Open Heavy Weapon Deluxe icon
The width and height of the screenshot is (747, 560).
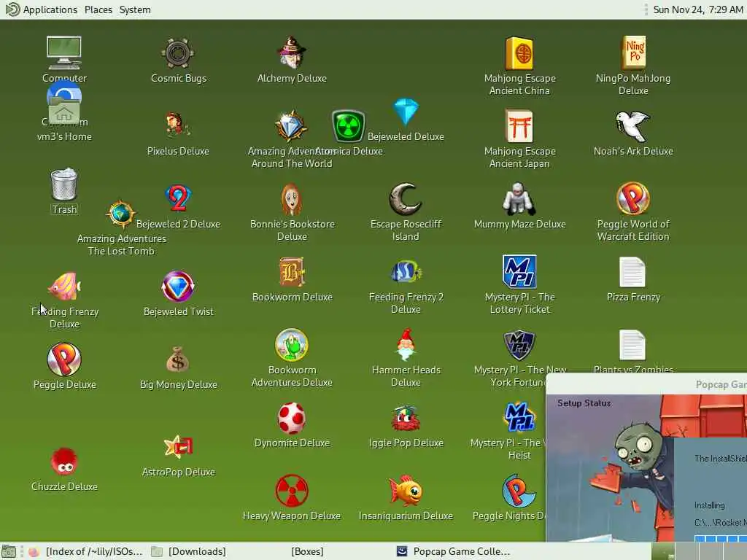(292, 491)
